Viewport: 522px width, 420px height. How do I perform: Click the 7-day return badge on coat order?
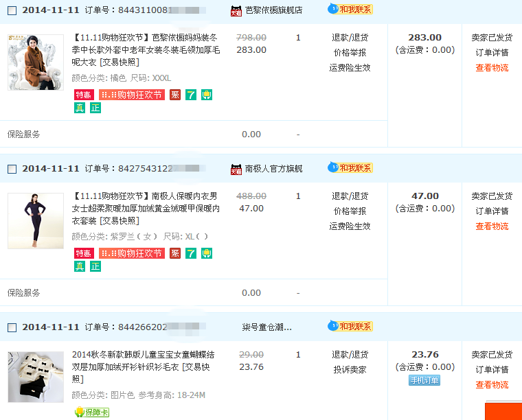(191, 95)
